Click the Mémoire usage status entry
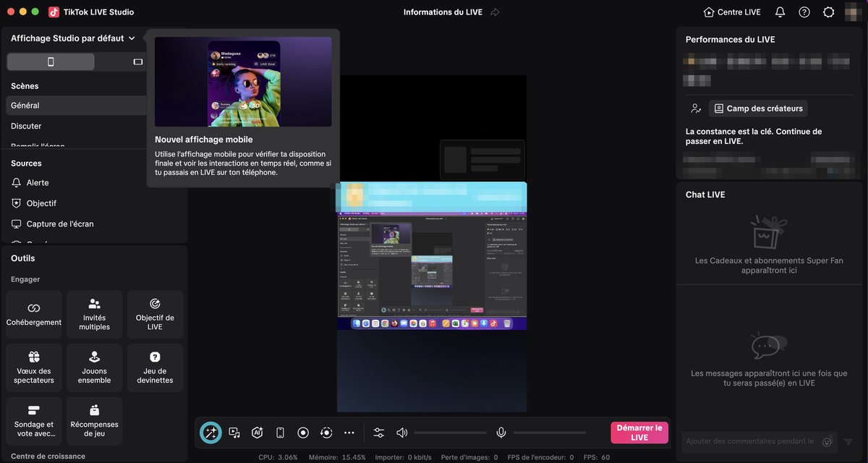The height and width of the screenshot is (463, 868). coord(338,457)
